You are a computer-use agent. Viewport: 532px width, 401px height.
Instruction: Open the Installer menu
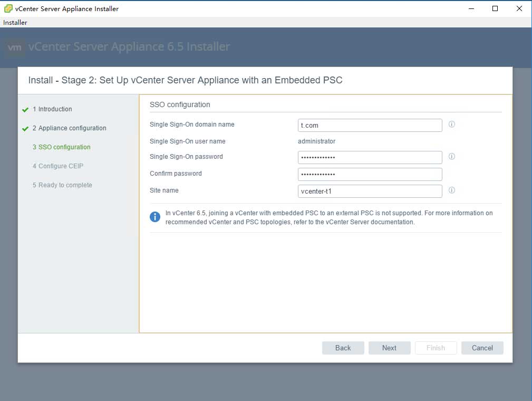15,22
